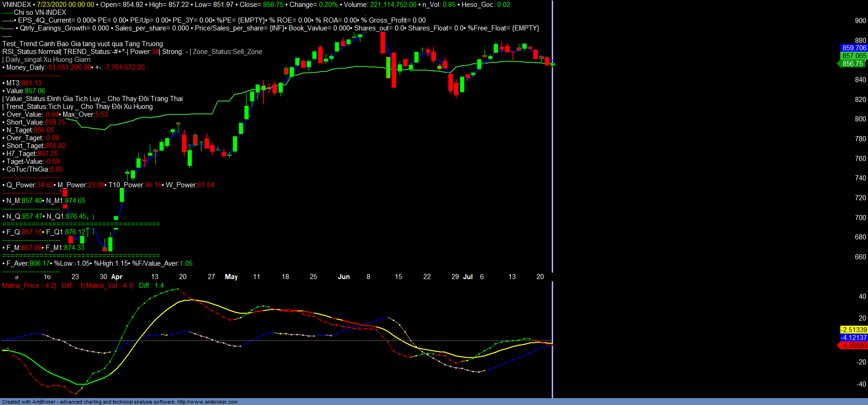The width and height of the screenshot is (868, 405).
Task: Select the yellow -2.51339 indicator value tag
Action: [x=854, y=330]
